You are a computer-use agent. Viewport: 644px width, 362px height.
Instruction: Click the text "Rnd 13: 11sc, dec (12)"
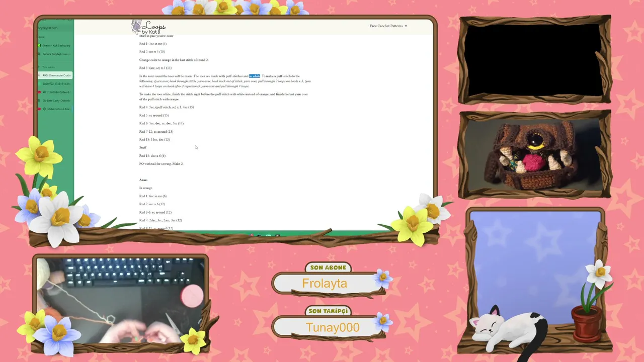154,140
